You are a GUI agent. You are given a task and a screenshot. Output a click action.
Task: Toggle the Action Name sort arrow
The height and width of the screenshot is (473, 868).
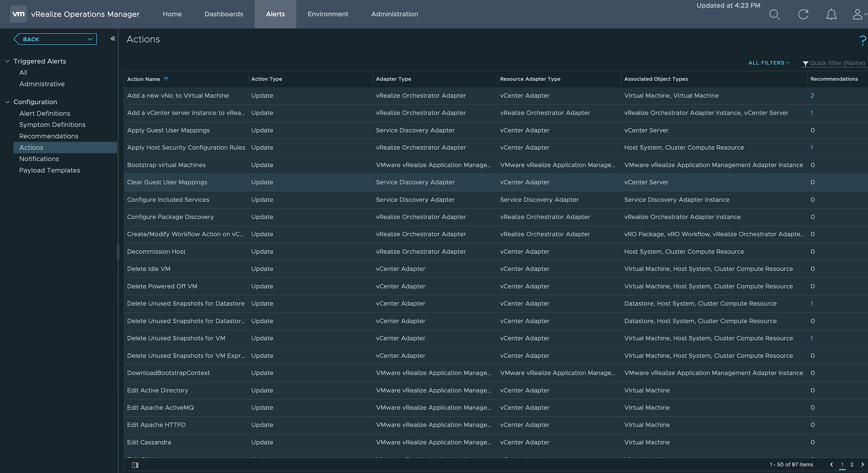coord(166,79)
